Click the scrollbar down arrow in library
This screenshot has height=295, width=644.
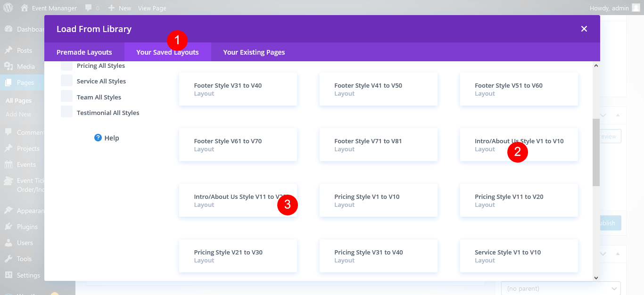point(596,278)
